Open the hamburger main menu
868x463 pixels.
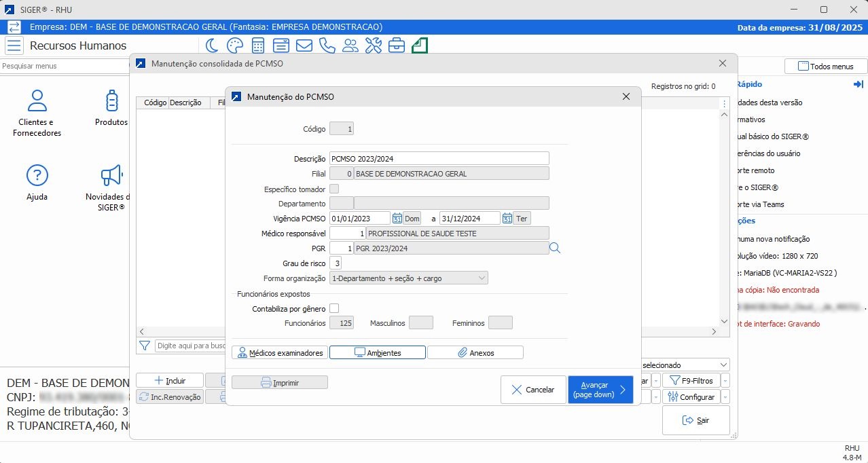pyautogui.click(x=14, y=45)
